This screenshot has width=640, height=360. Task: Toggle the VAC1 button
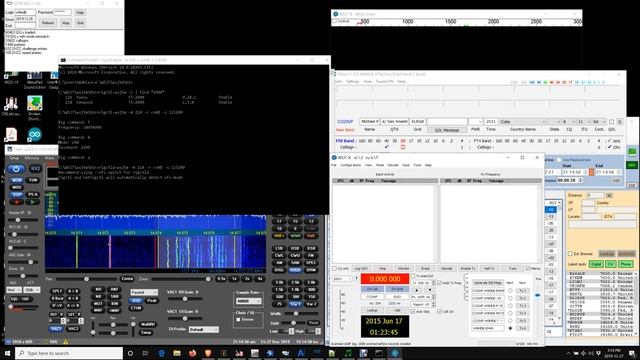(57, 329)
